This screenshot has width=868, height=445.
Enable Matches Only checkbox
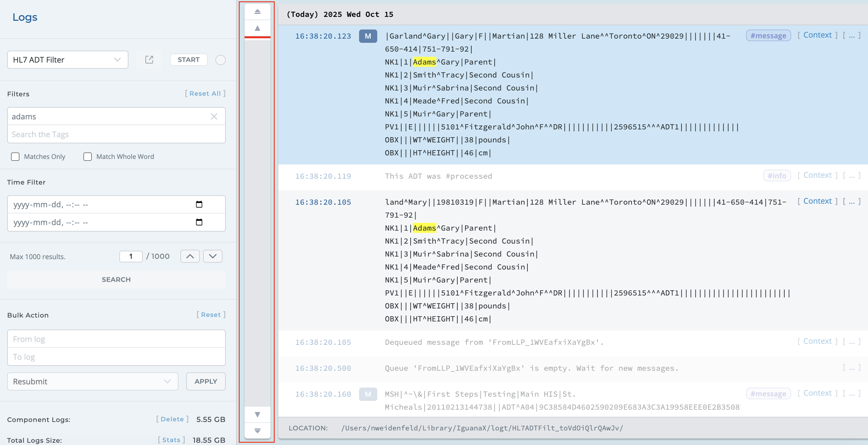(x=16, y=157)
